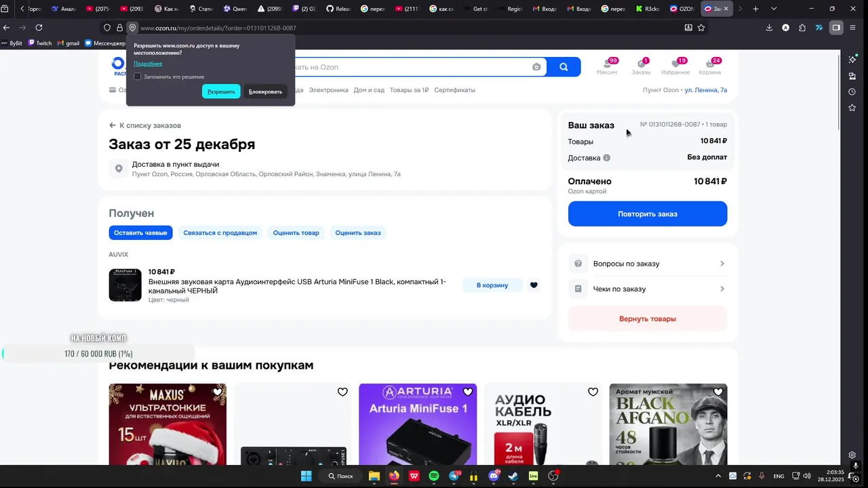Open the sidebar settings gear icon
Screen dimensions: 868x488
[852, 455]
